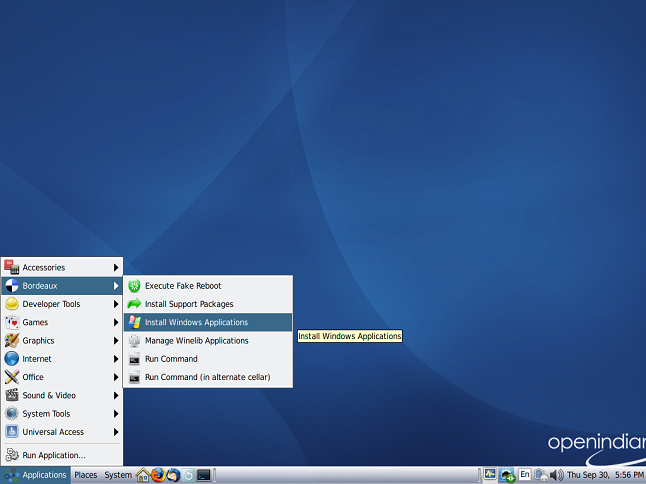Expand the Developer Tools submenu arrow
Viewport: 646px width, 484px height.
116,304
